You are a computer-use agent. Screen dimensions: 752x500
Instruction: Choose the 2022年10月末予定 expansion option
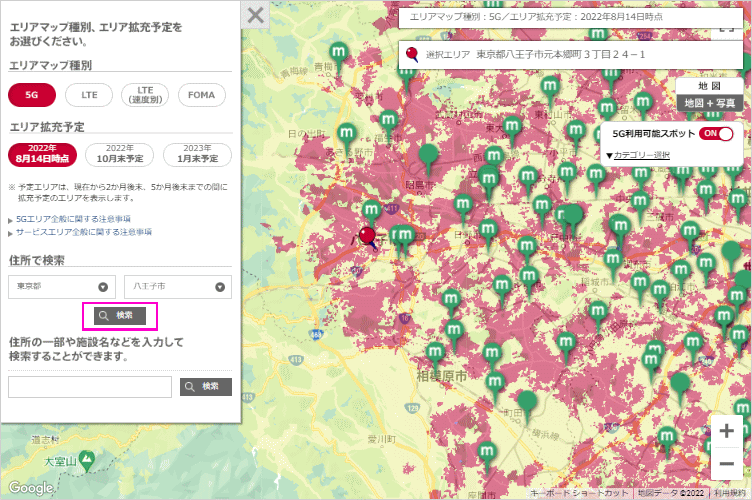click(120, 154)
